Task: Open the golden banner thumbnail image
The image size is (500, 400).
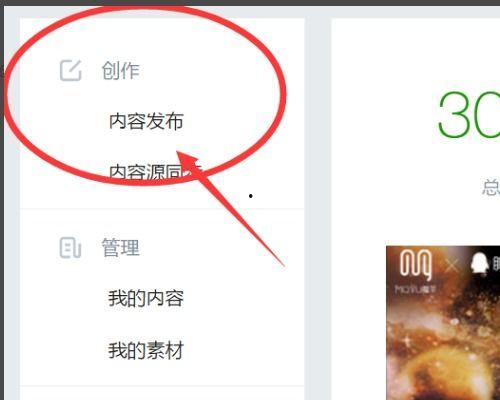Action: [x=443, y=323]
